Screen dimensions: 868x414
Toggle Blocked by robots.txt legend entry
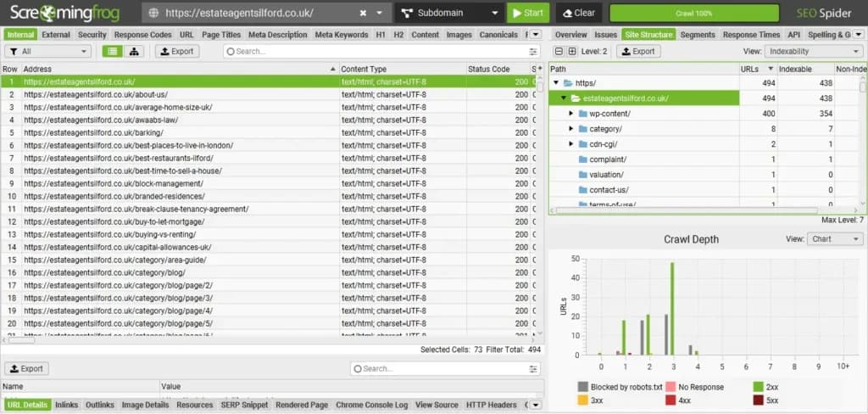point(620,387)
